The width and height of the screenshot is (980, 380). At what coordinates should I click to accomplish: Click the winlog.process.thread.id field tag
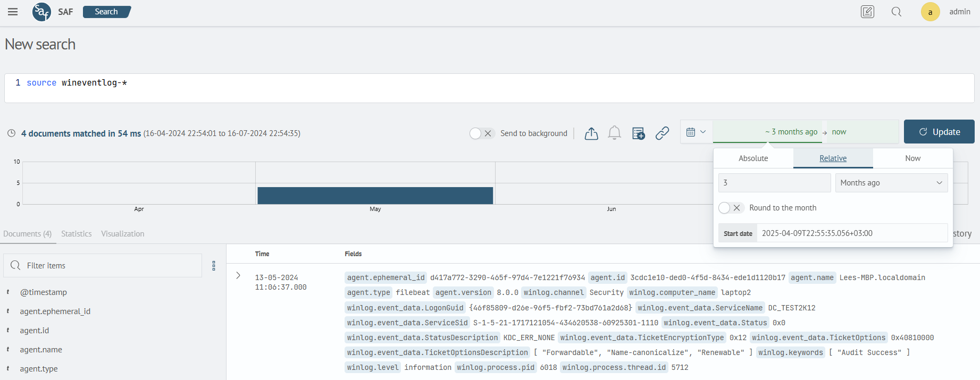pos(614,367)
